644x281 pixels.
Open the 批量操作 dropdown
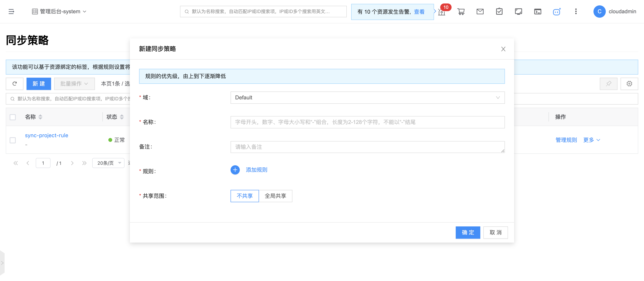(x=74, y=83)
